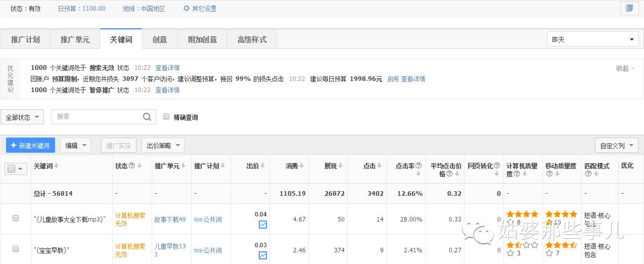The image size is (644, 264).
Task: Open the 全部状态 filter dropdown
Action: [22, 117]
